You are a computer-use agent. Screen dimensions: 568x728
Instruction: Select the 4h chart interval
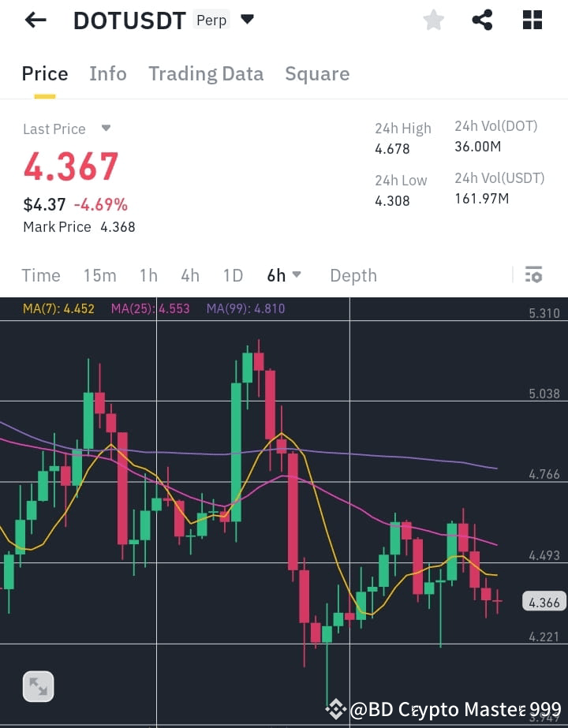(x=190, y=275)
